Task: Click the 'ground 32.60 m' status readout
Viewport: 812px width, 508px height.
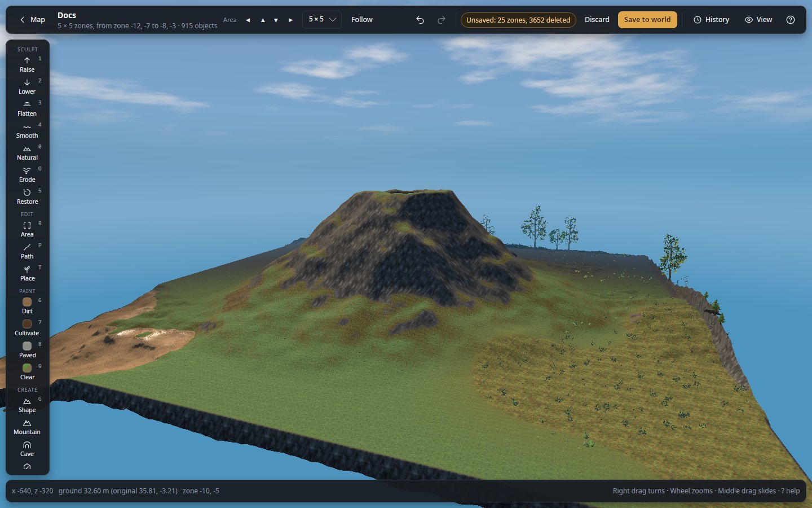Action: pos(118,491)
